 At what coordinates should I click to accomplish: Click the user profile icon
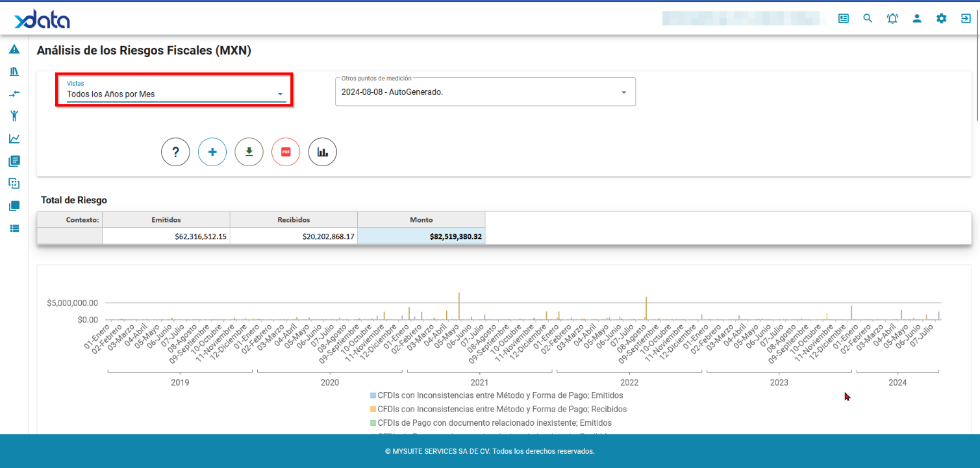point(917,18)
